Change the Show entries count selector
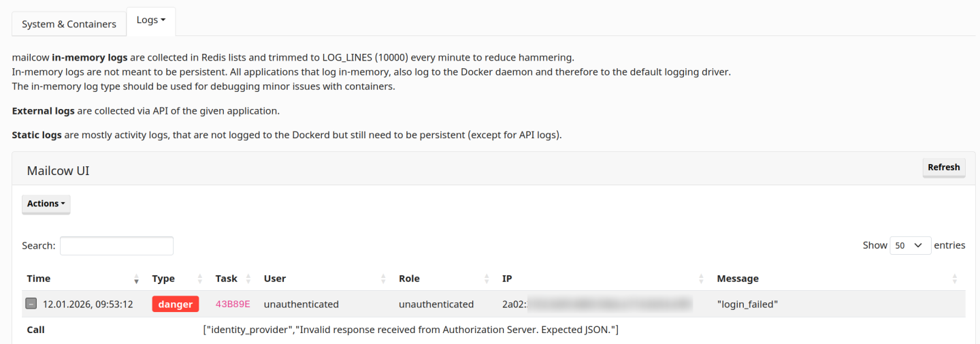Screen dimensions: 980x344 (910, 245)
